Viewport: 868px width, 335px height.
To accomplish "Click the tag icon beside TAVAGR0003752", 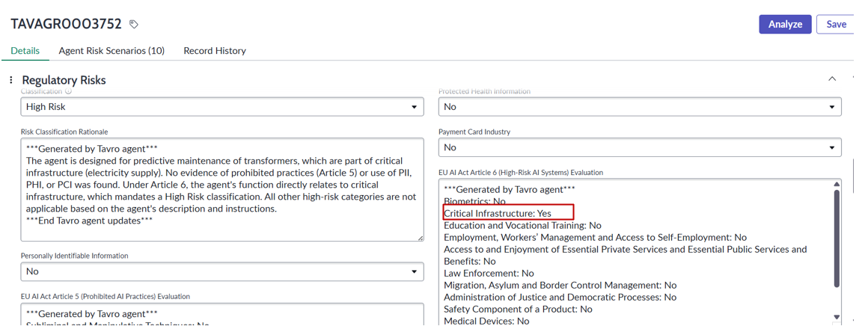I will pyautogui.click(x=133, y=25).
